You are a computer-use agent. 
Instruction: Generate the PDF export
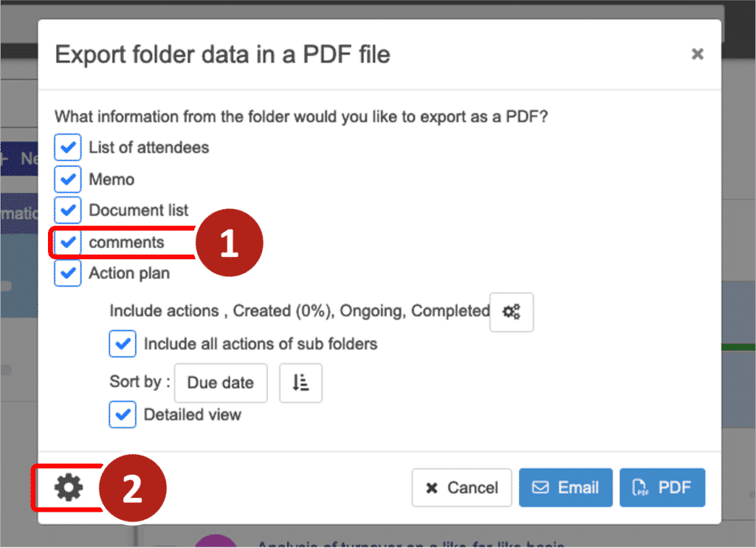coord(662,487)
